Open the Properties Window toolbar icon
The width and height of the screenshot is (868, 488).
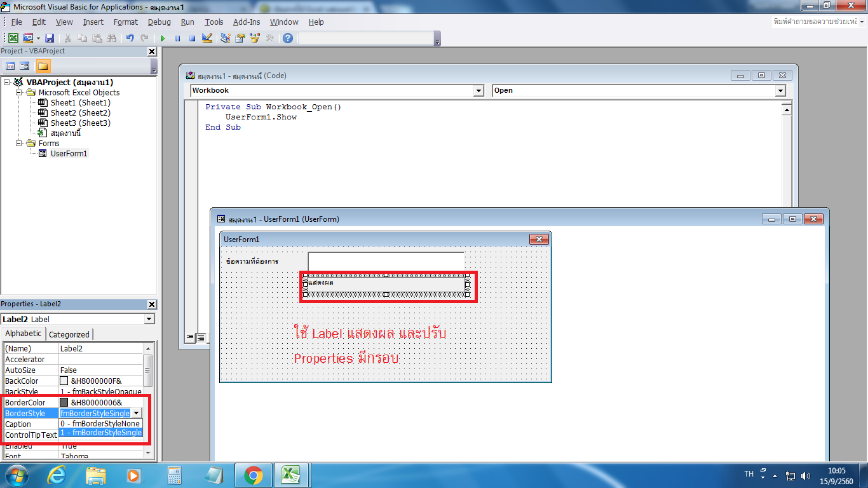click(240, 38)
